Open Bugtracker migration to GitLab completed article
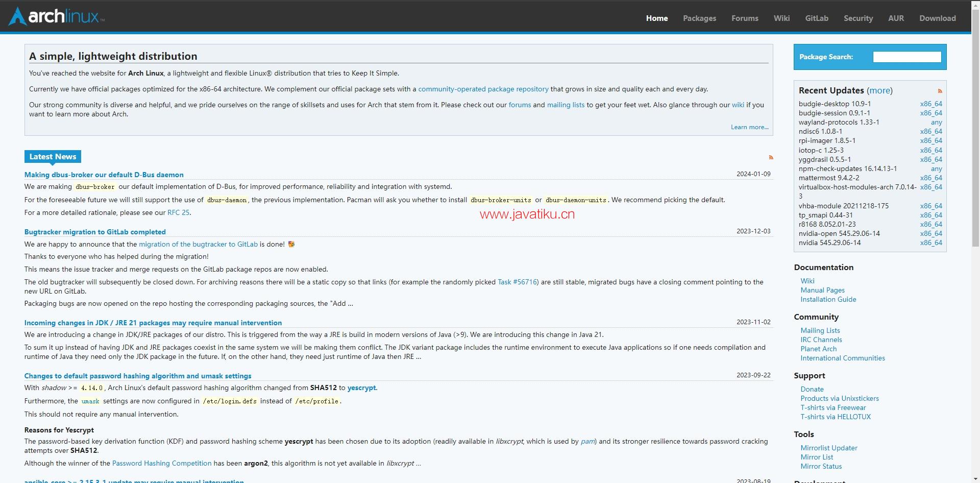 [x=95, y=232]
